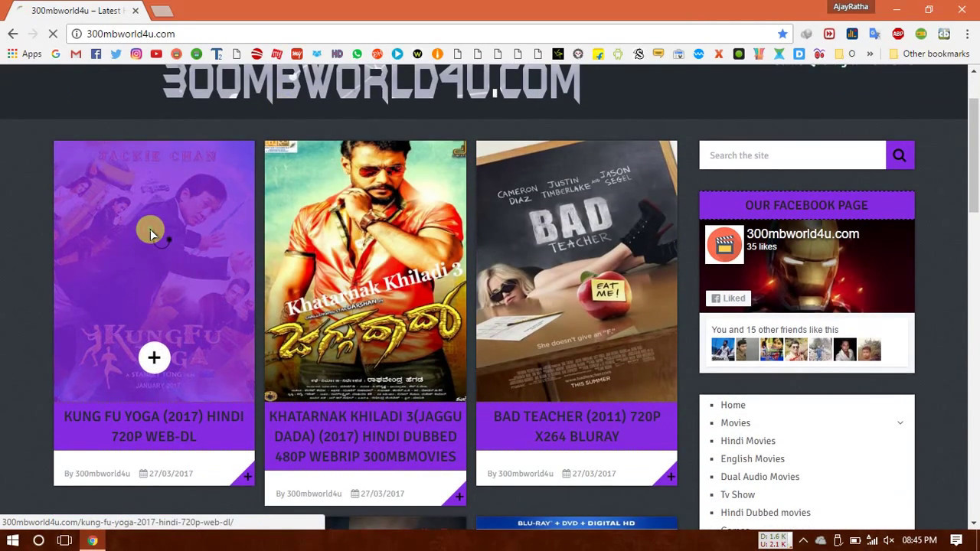Viewport: 980px width, 551px height.
Task: Click the 08:45 PM taskbar clock
Action: pos(920,540)
